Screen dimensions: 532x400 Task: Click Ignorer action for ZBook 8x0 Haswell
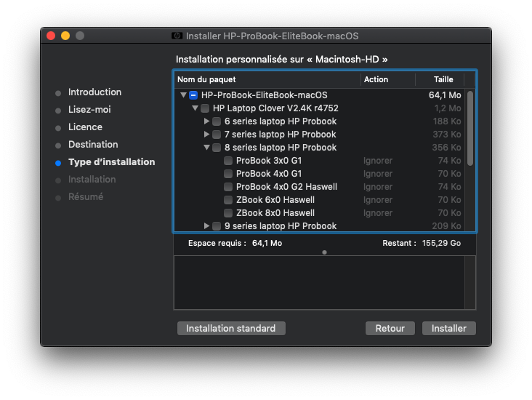(378, 213)
